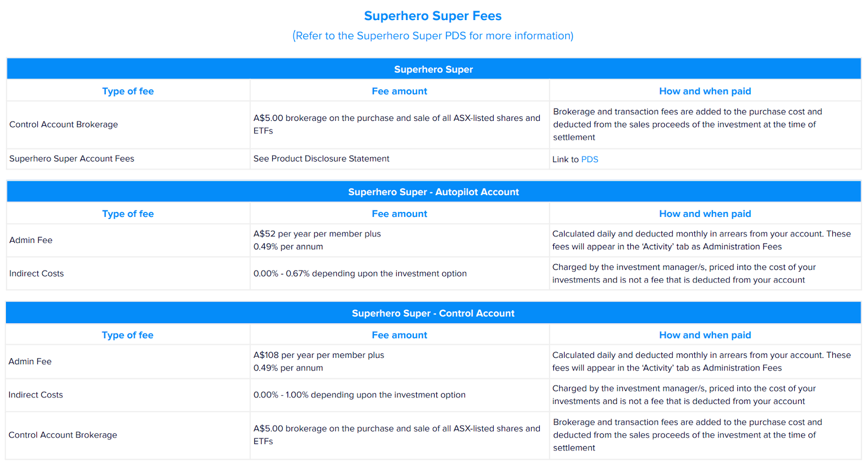Screen dimensions: 868x463
Task: Click How and when paid header under Autopilot Account
Action: point(705,214)
